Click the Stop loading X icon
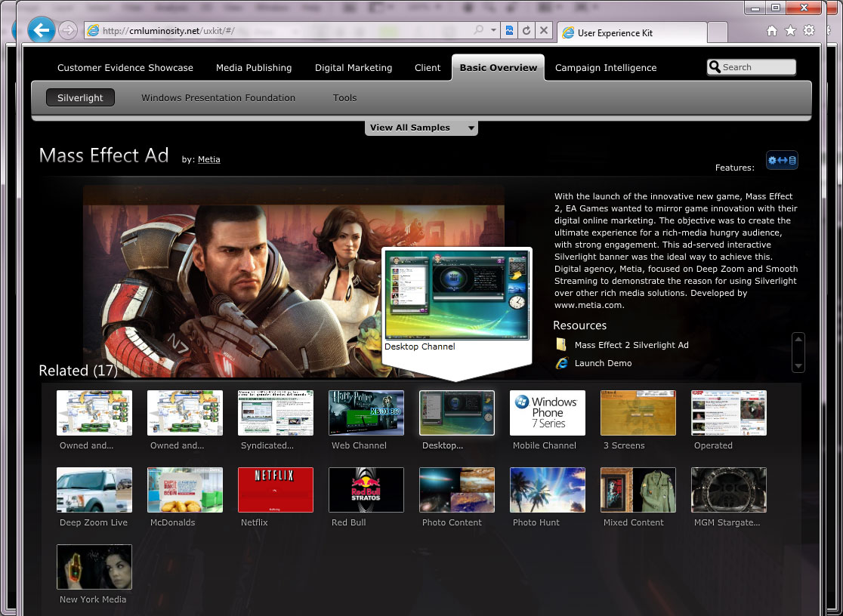The height and width of the screenshot is (616, 843). pos(544,31)
